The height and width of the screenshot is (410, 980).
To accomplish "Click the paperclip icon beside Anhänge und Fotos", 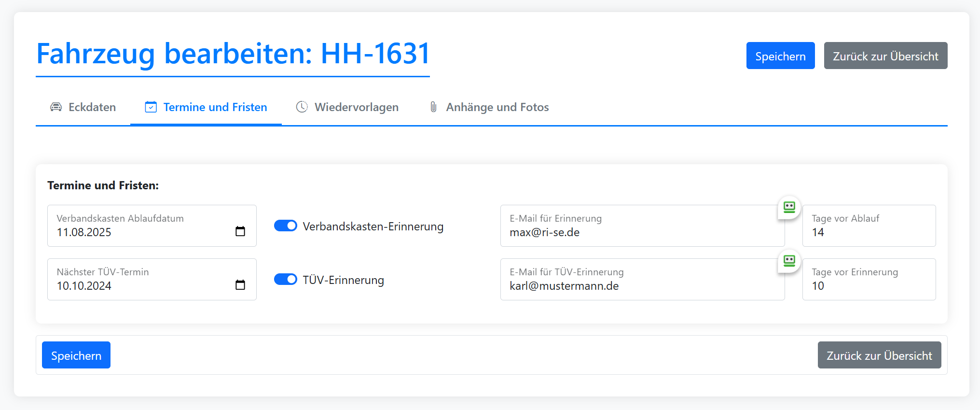I will (x=433, y=107).
